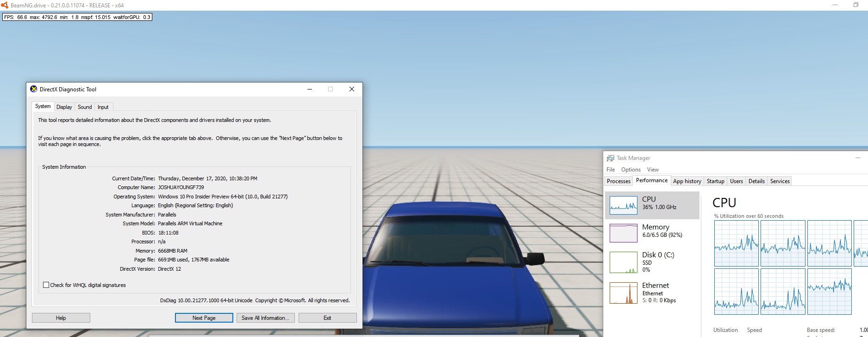Open Startup tab in Task Manager
The width and height of the screenshot is (868, 337).
tap(715, 181)
